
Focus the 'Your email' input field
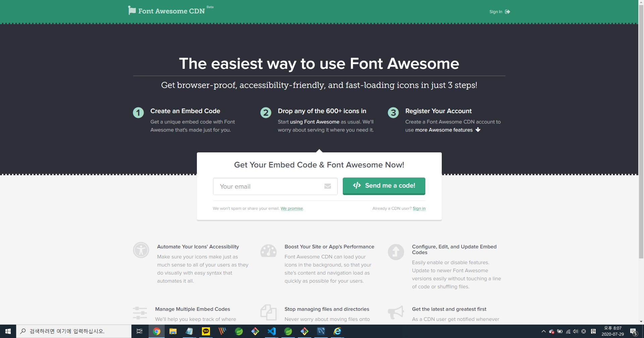pyautogui.click(x=275, y=186)
